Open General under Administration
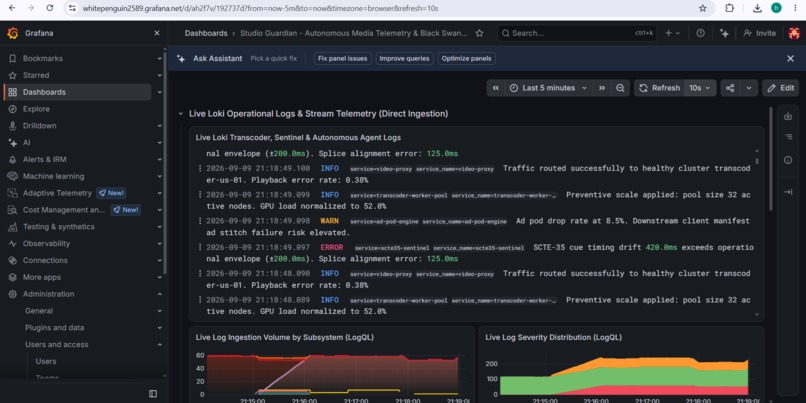This screenshot has height=403, width=806. (39, 311)
